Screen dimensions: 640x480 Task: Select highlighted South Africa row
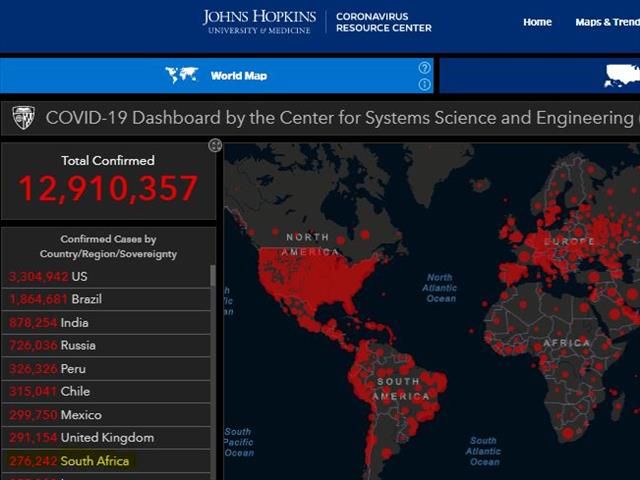(106, 461)
